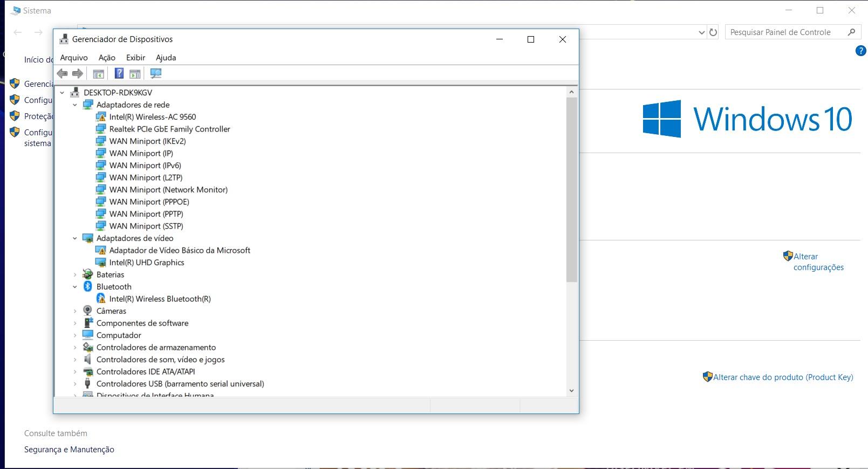
Task: Expand the Computador node
Action: click(x=75, y=335)
